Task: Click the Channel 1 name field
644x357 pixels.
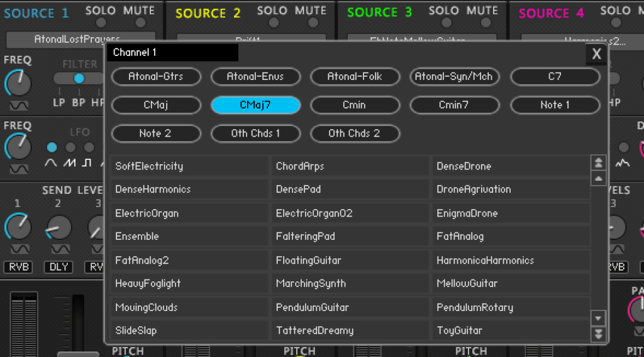Action: (x=172, y=53)
